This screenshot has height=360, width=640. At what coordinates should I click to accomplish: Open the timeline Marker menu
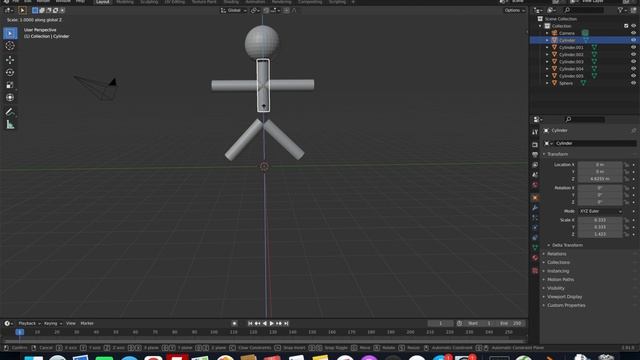(87, 323)
